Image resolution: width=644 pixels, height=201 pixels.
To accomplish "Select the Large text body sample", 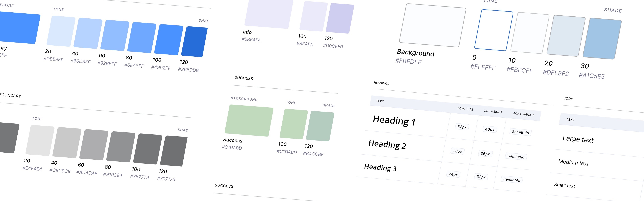I will [x=578, y=139].
